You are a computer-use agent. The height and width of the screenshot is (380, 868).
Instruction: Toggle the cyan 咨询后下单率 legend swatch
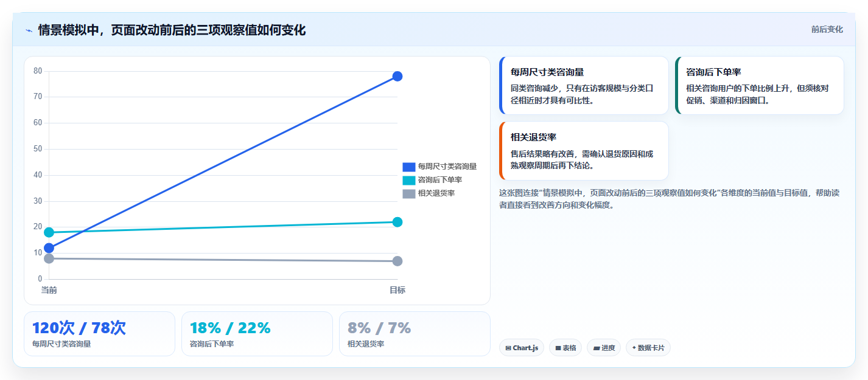[x=408, y=180]
